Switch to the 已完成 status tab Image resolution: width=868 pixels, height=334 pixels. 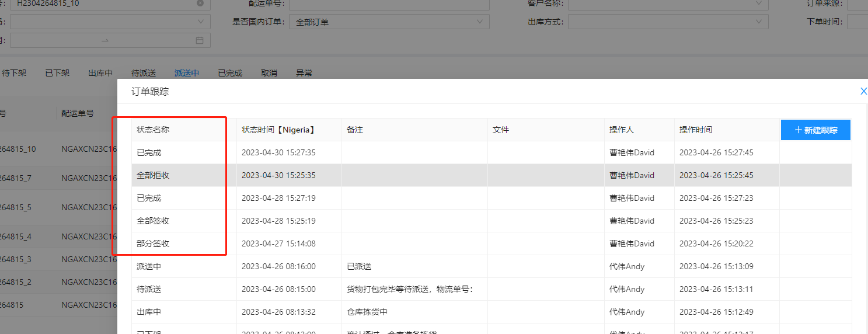pos(230,73)
